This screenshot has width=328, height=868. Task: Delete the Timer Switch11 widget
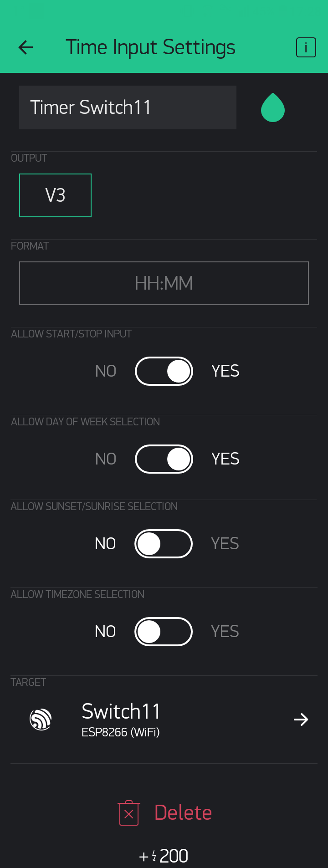coord(183,812)
